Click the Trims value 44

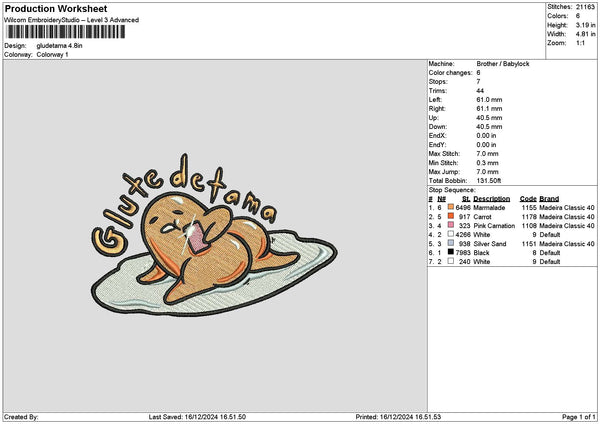[x=480, y=91]
